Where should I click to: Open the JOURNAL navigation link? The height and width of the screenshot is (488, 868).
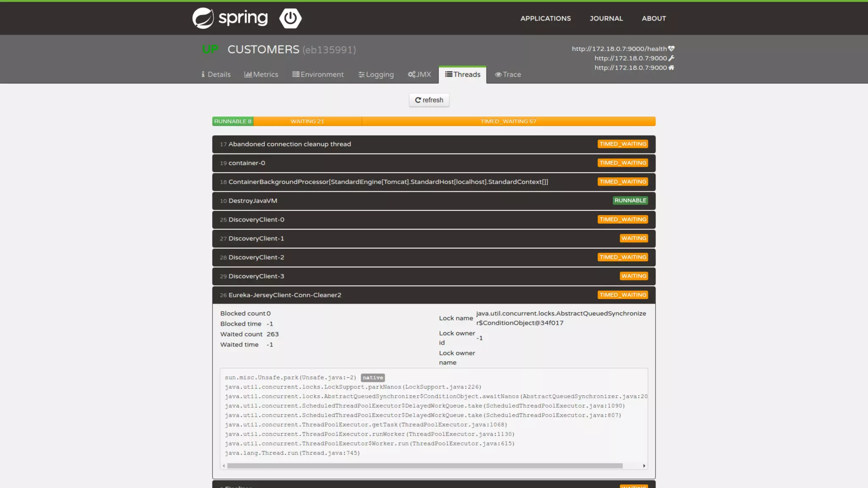click(606, 18)
